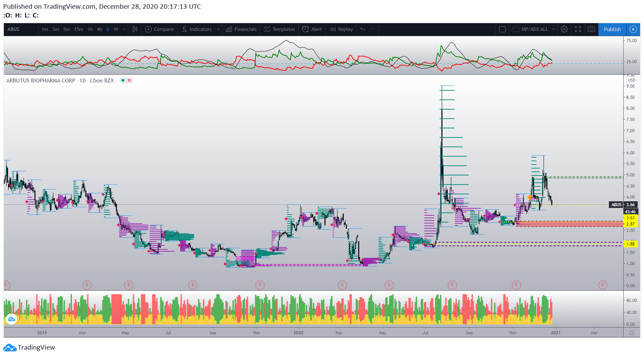Expand the arrow beside MP/ADX ALL
This screenshot has height=357, width=644.
554,29
